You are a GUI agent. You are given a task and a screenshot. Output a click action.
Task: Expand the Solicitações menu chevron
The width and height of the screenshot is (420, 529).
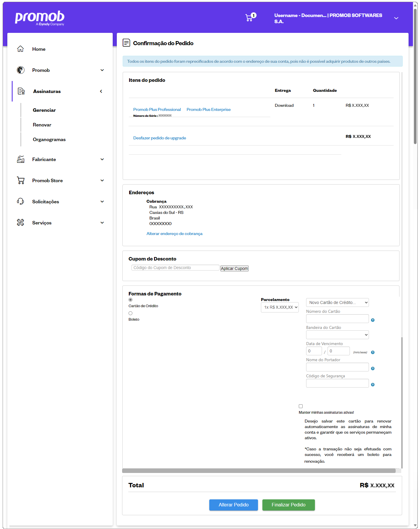point(102,202)
